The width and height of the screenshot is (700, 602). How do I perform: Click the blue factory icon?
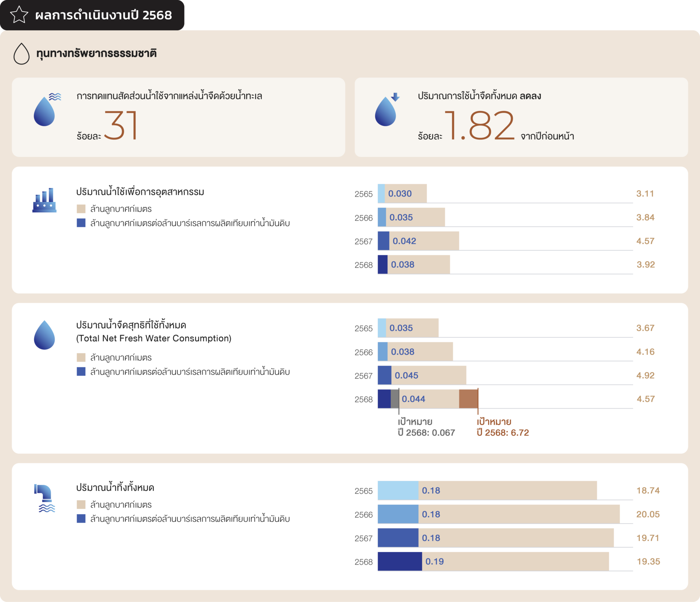click(x=44, y=200)
